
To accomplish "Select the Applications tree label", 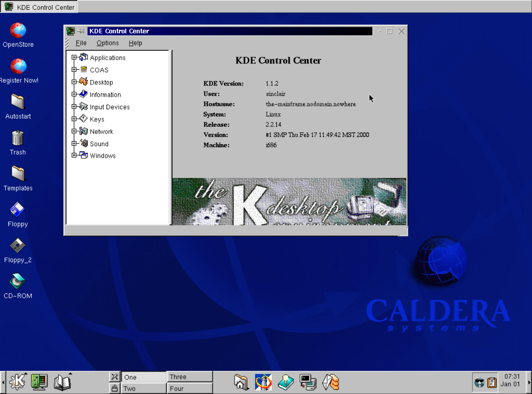I will point(107,58).
